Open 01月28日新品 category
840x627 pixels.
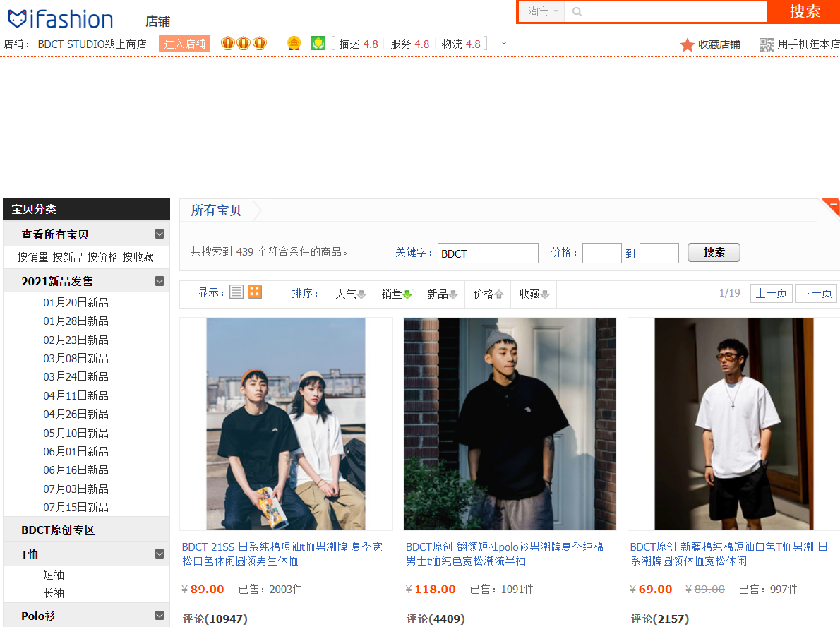(76, 321)
